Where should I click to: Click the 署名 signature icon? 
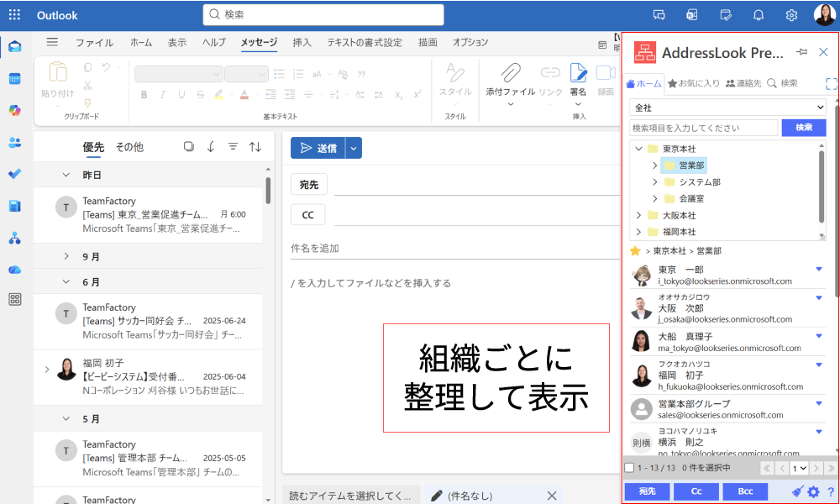pos(578,73)
